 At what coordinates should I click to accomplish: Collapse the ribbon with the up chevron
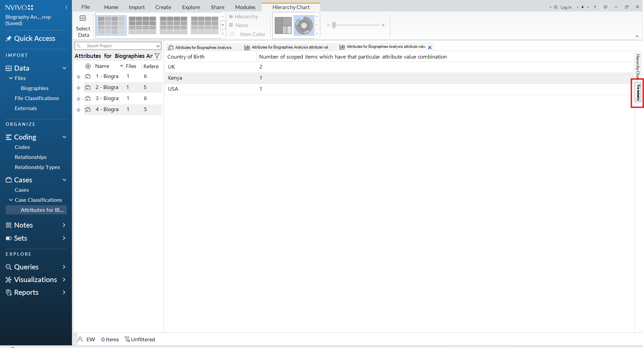(637, 36)
